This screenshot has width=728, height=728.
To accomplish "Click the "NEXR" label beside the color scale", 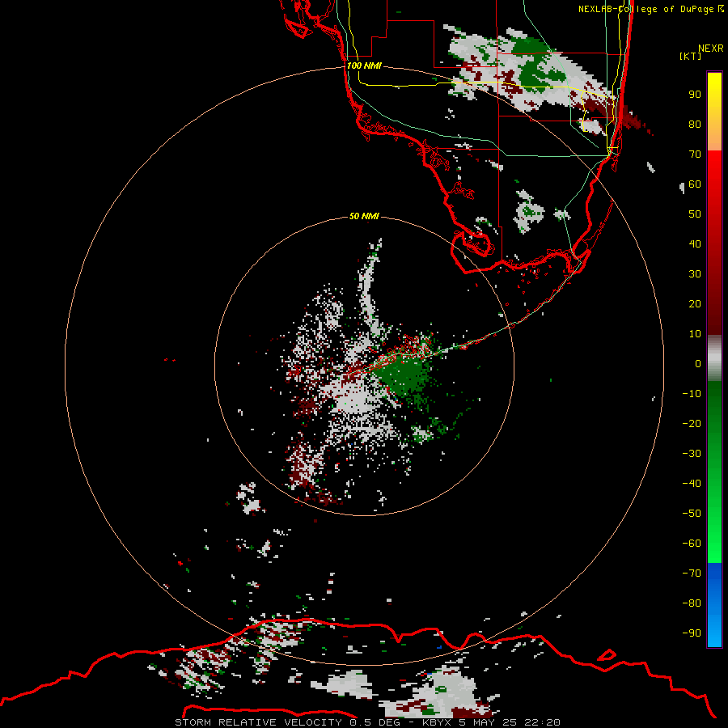I will [710, 49].
